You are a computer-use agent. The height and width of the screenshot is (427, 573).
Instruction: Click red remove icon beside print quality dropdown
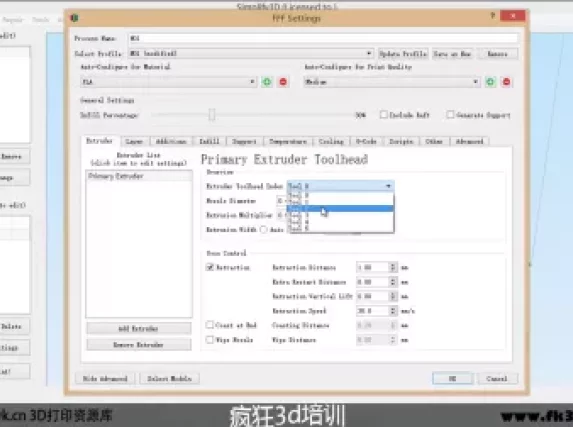point(506,82)
